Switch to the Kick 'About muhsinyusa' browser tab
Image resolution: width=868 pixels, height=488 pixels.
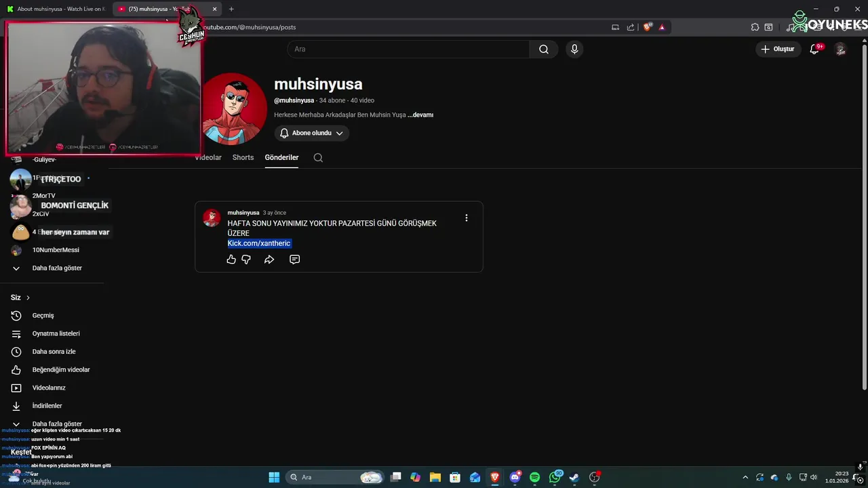[x=56, y=9]
